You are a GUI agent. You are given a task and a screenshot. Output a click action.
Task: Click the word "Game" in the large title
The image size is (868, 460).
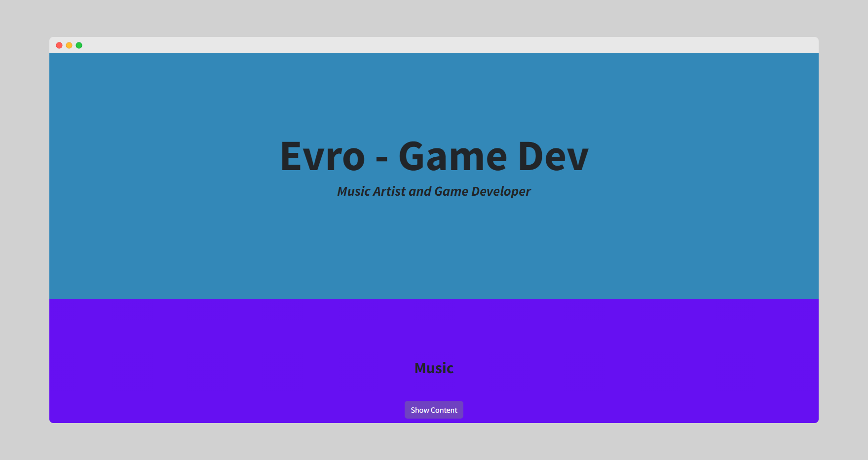(x=453, y=156)
